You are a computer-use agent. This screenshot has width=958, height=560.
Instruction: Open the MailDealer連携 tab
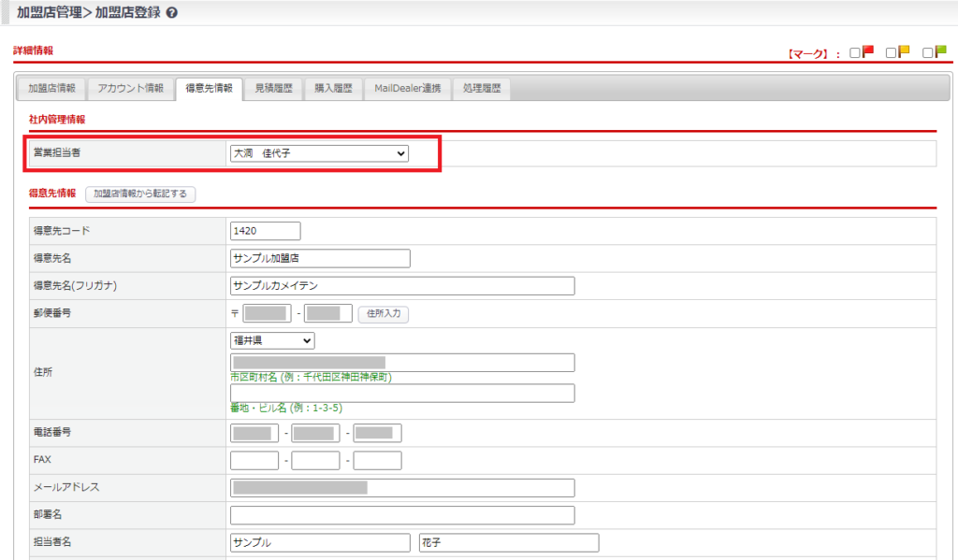408,89
